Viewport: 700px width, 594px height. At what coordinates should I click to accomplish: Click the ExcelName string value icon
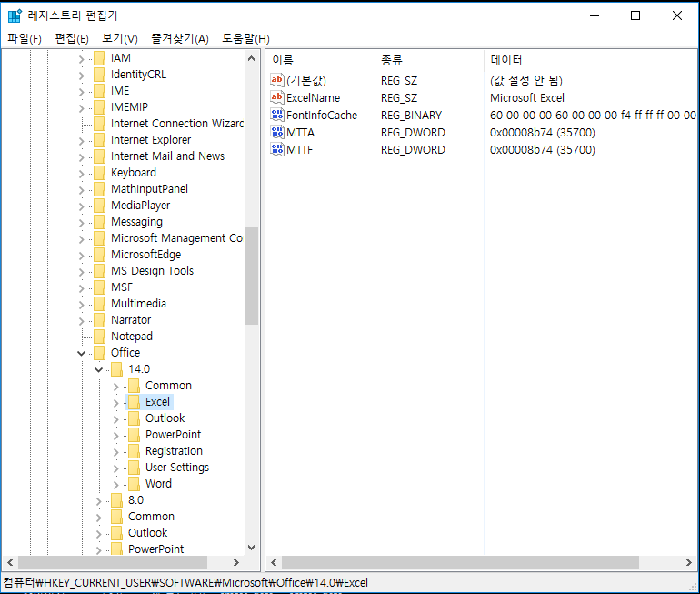[x=276, y=97]
